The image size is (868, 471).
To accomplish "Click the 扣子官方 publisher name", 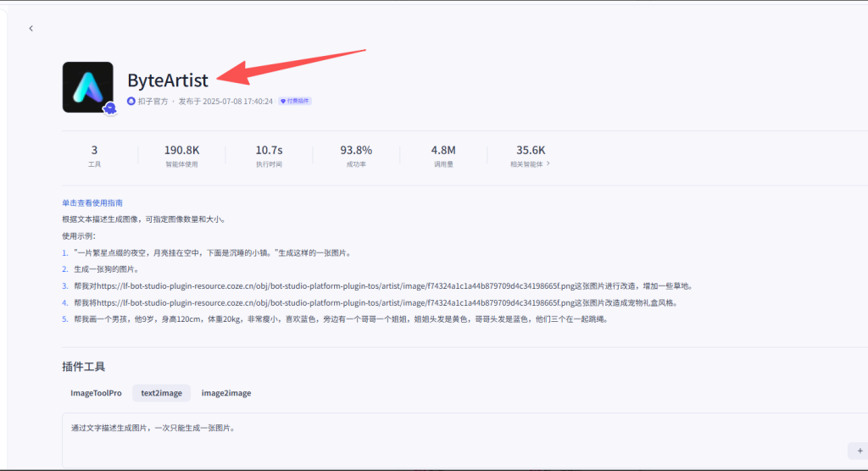I will tap(153, 102).
